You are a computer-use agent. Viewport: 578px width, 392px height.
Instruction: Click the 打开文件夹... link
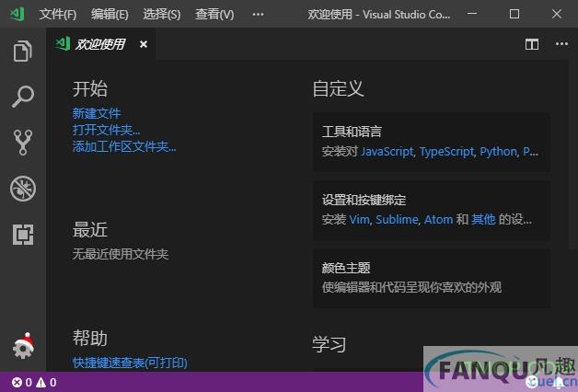(x=106, y=130)
